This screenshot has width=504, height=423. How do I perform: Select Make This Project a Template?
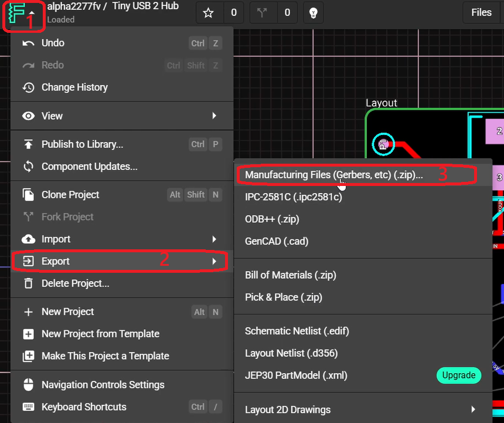click(x=122, y=356)
